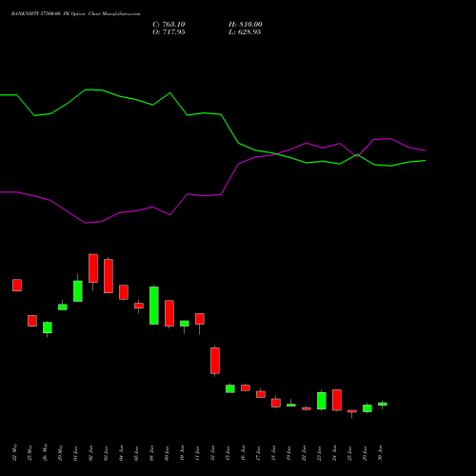Select the first red candle above 22 May

tap(17, 285)
